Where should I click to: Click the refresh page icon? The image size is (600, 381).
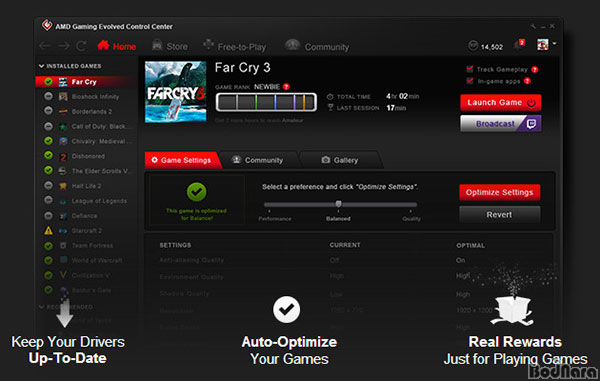pos(81,46)
